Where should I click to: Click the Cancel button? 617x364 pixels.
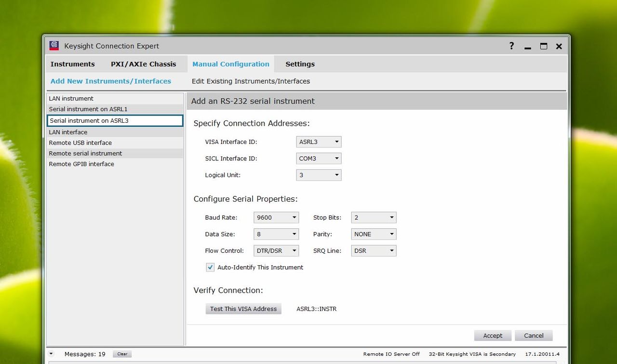(534, 336)
